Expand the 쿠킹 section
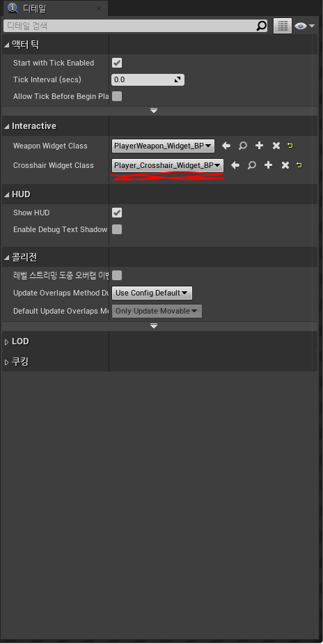The width and height of the screenshot is (323, 644). (x=6, y=362)
